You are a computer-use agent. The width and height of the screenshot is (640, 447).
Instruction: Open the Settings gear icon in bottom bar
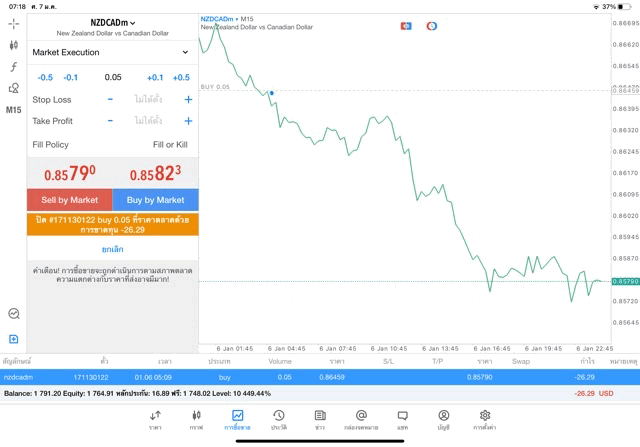click(485, 418)
